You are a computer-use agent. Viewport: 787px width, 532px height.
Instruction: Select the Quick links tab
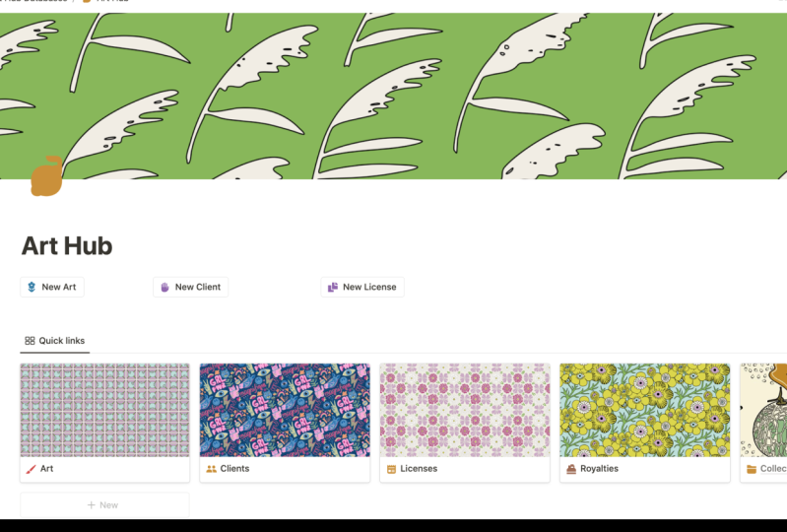55,341
